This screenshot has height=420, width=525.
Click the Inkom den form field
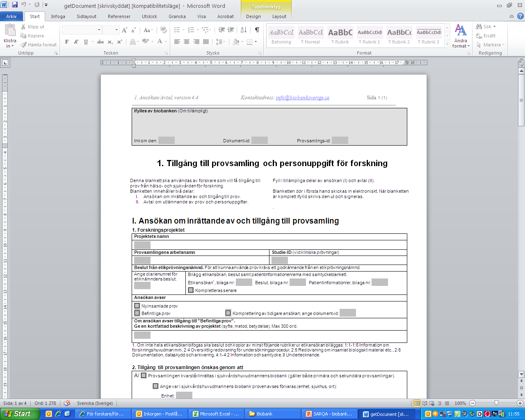pyautogui.click(x=167, y=140)
